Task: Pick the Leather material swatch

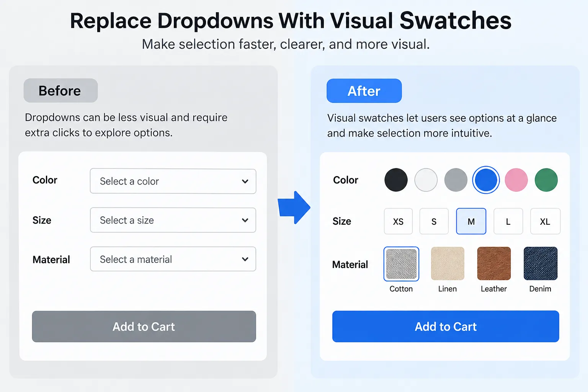Action: coord(494,263)
